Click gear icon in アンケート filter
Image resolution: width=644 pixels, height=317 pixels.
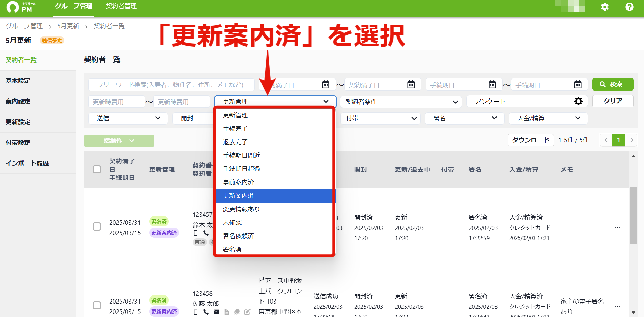tap(579, 101)
